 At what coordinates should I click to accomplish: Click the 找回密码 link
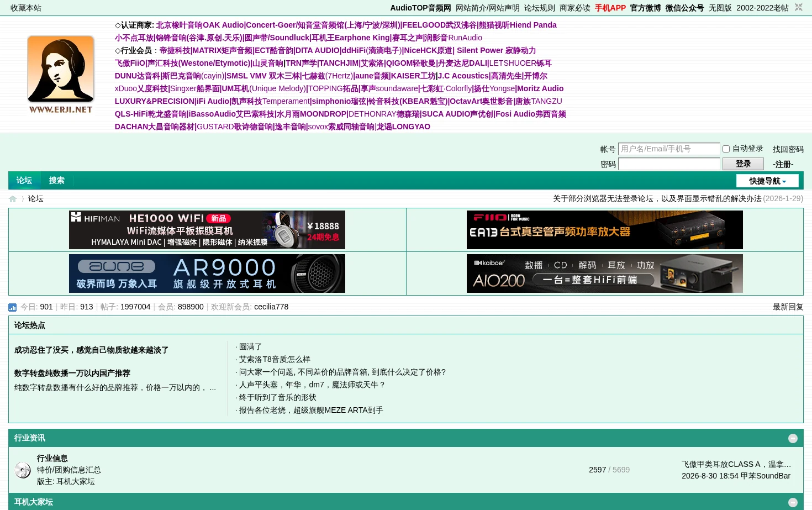tap(788, 149)
